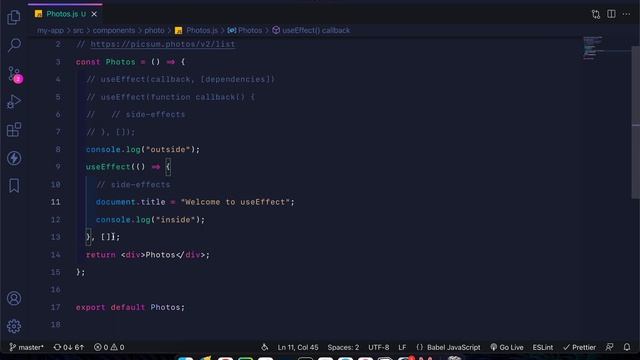This screenshot has height=360, width=640.
Task: Open the Accounts menu icon
Action: pos(14,298)
